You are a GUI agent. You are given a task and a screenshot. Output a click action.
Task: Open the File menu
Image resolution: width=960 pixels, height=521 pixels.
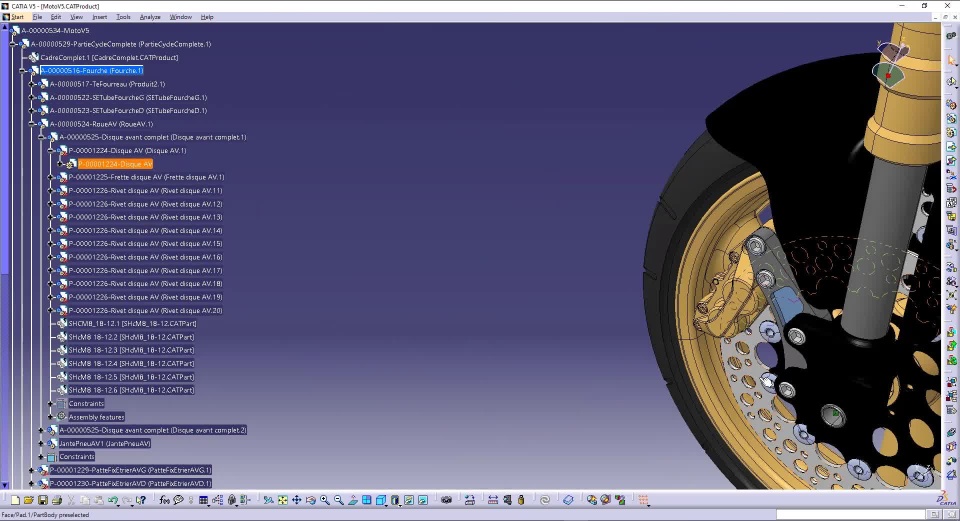(x=37, y=17)
